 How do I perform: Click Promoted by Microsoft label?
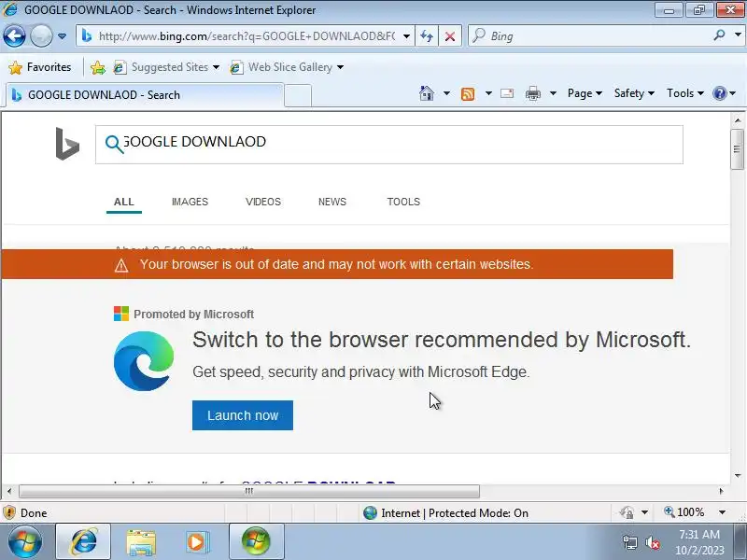[193, 315]
